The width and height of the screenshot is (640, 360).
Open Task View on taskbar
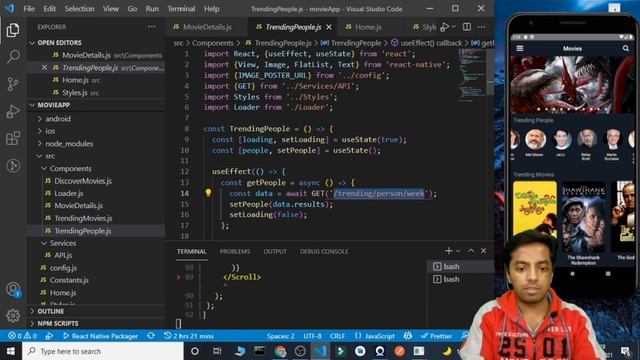217,351
